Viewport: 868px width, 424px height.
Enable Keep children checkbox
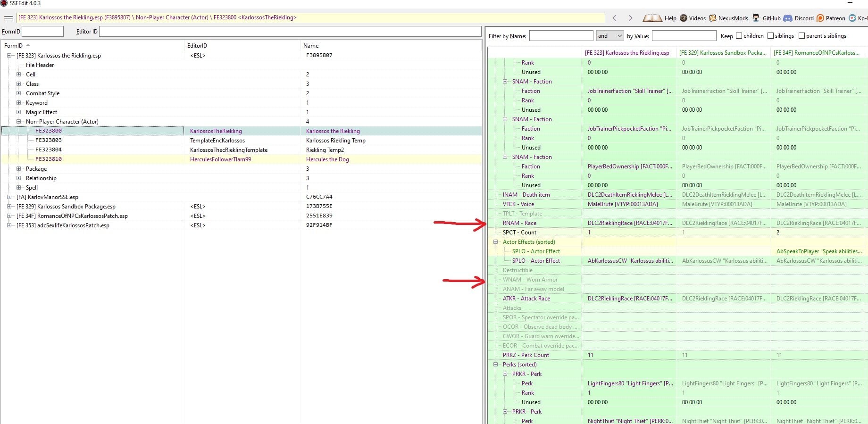pos(739,36)
